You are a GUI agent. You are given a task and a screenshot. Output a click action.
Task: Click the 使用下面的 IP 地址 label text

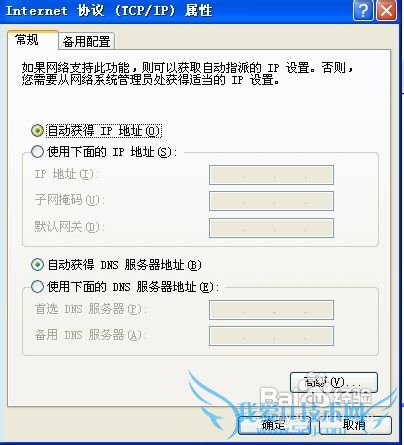pos(112,152)
